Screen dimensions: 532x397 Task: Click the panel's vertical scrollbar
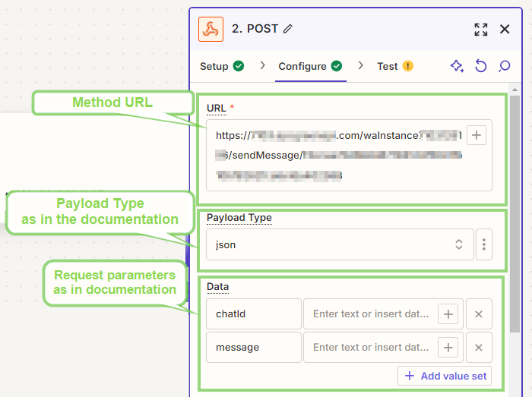[515, 213]
